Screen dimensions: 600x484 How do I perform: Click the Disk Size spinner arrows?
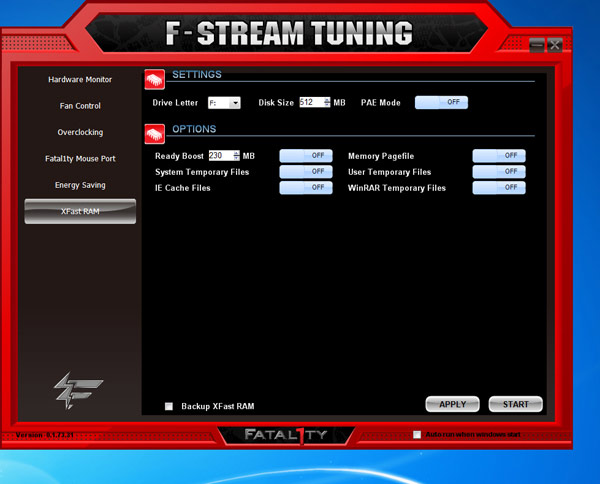327,102
